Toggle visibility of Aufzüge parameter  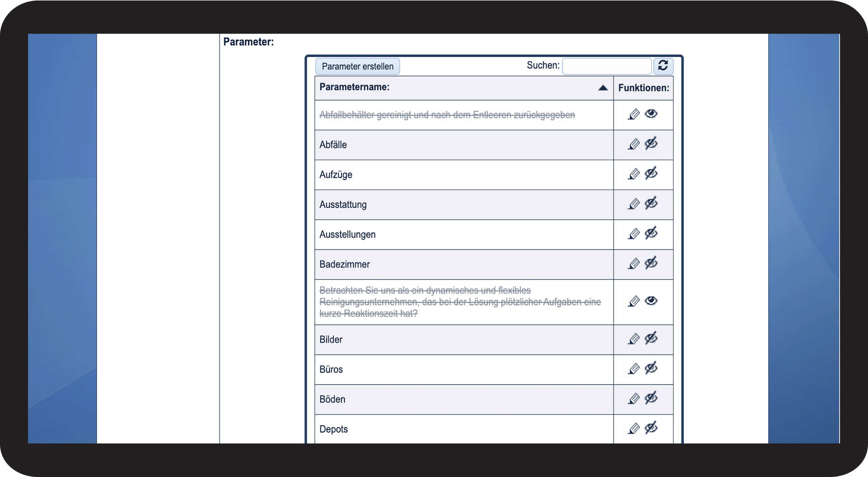[651, 174]
